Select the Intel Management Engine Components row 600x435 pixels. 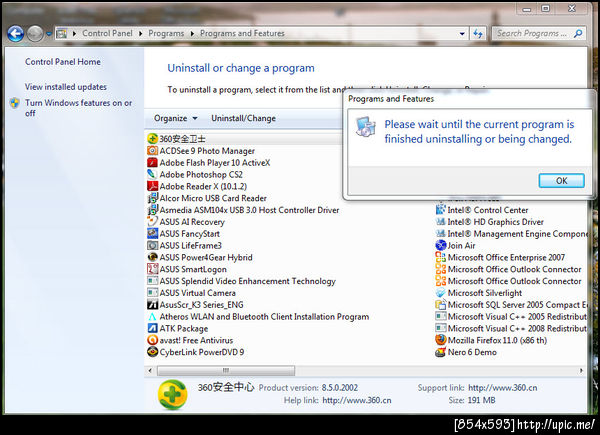(511, 233)
